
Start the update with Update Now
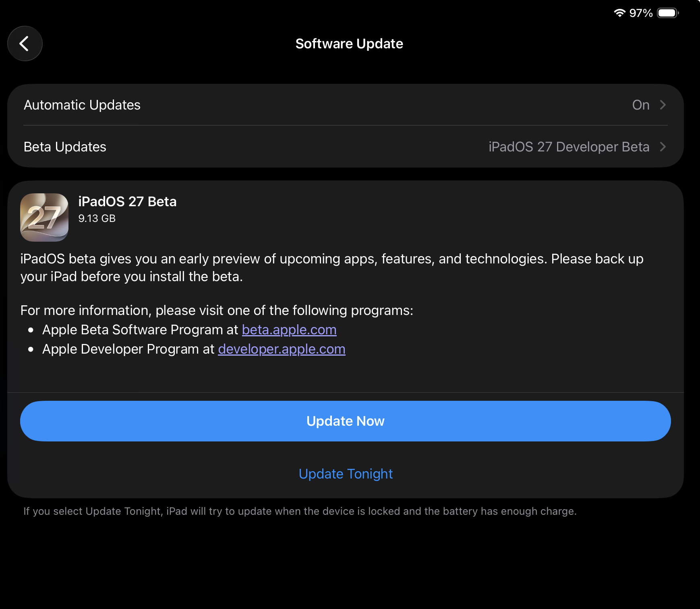coord(346,421)
